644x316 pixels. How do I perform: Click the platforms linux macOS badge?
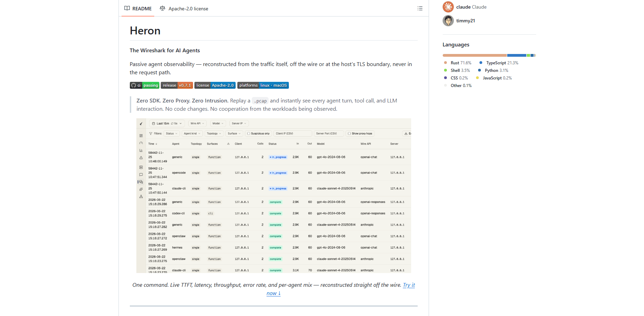(263, 85)
